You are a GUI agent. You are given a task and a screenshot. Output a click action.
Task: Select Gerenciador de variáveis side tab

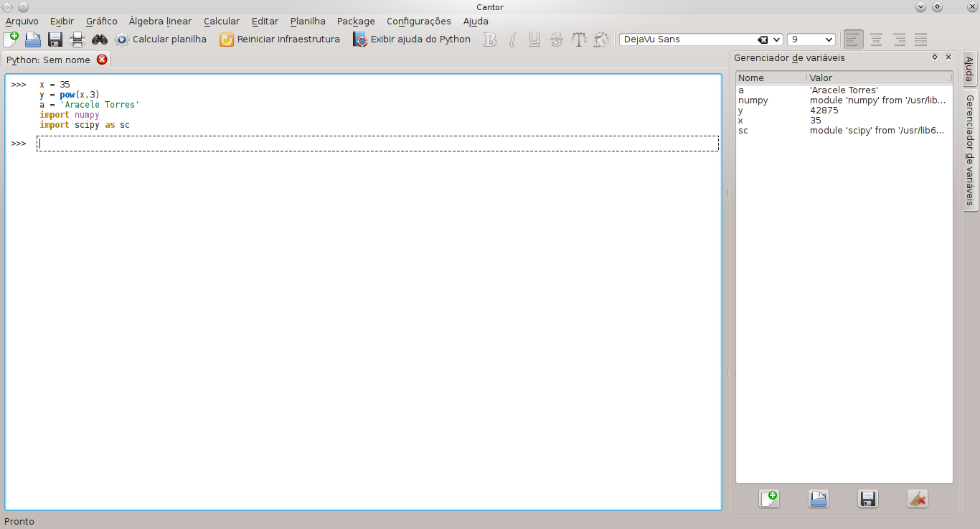click(x=970, y=149)
